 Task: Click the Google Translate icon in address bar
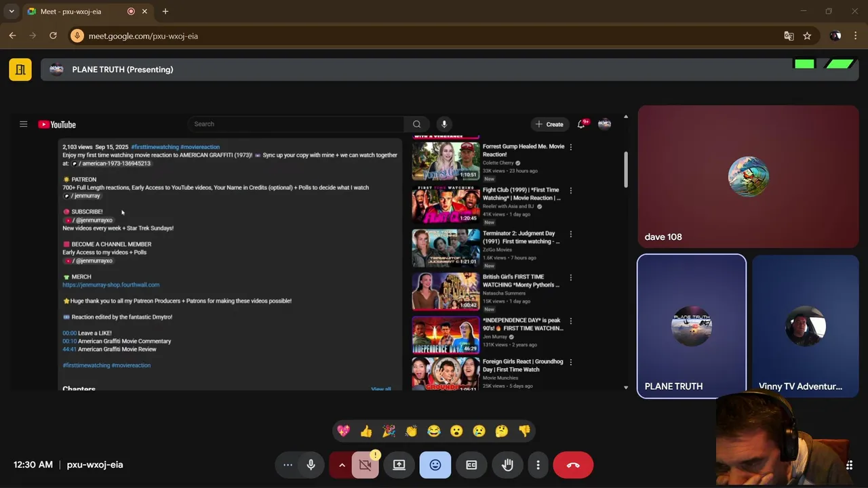pos(789,36)
